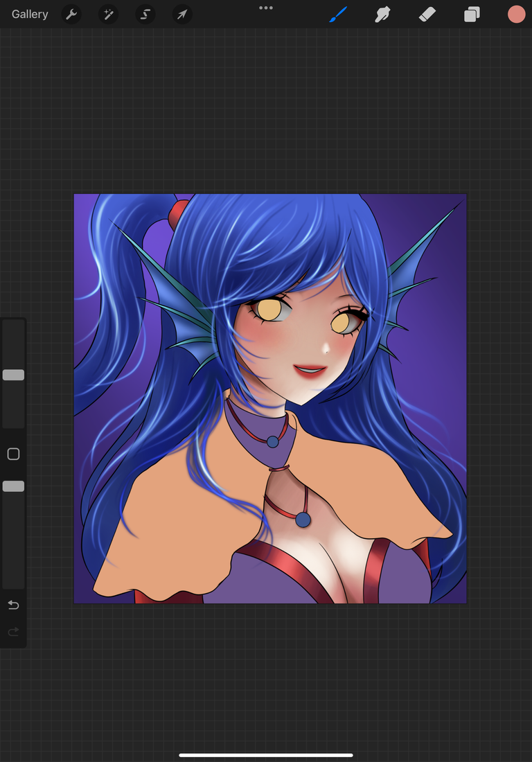Open the Actions wrench menu
Image resolution: width=532 pixels, height=762 pixels.
[71, 15]
